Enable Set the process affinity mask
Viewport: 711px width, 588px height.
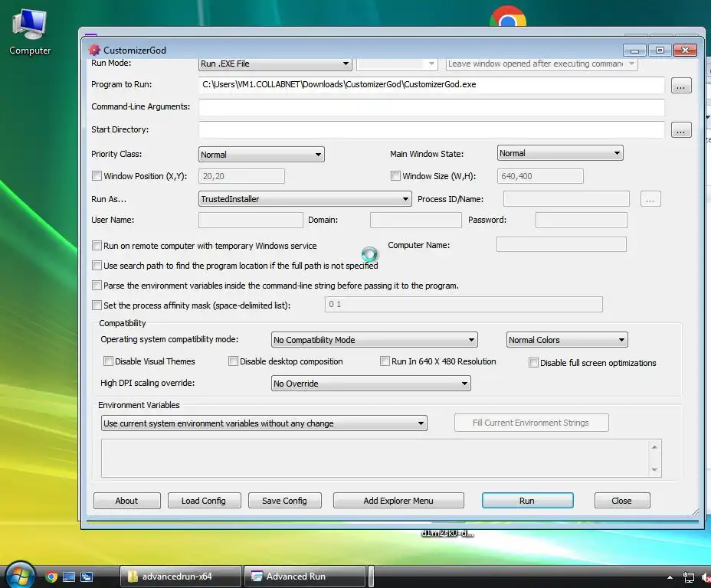coord(97,305)
